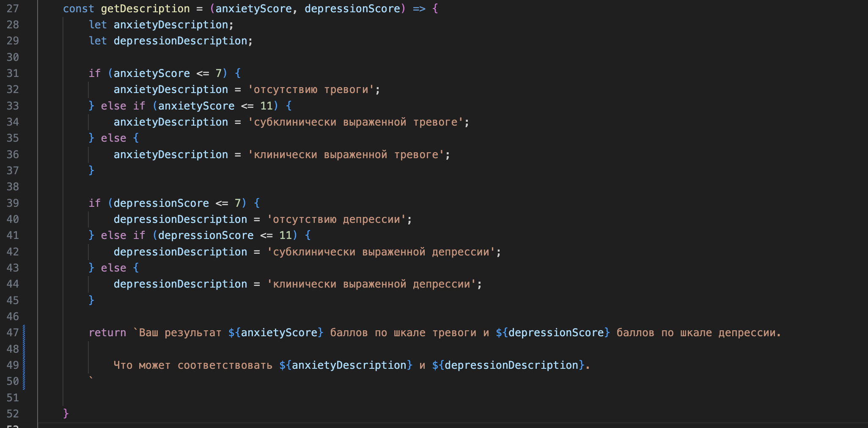The image size is (868, 428).
Task: Click the return keyword on line 47
Action: point(107,333)
